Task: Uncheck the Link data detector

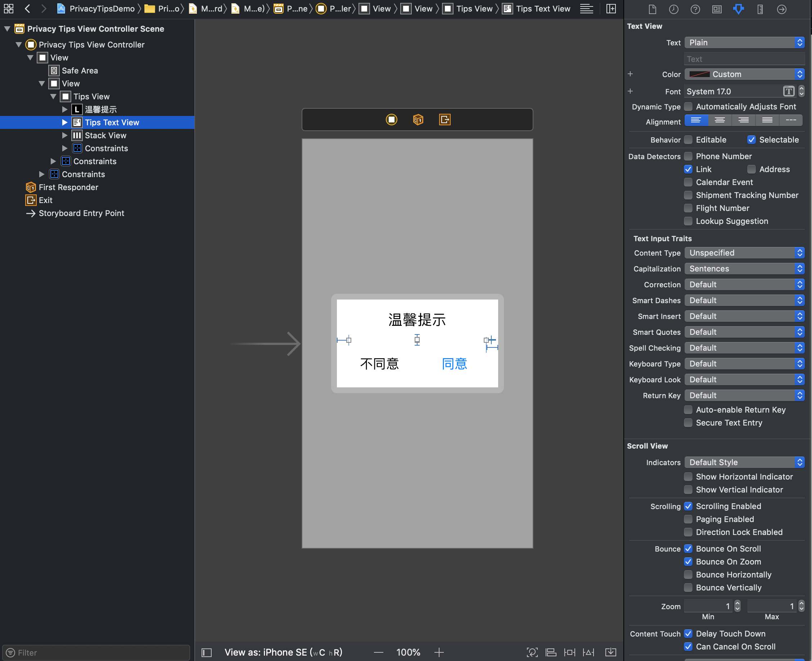Action: point(688,169)
